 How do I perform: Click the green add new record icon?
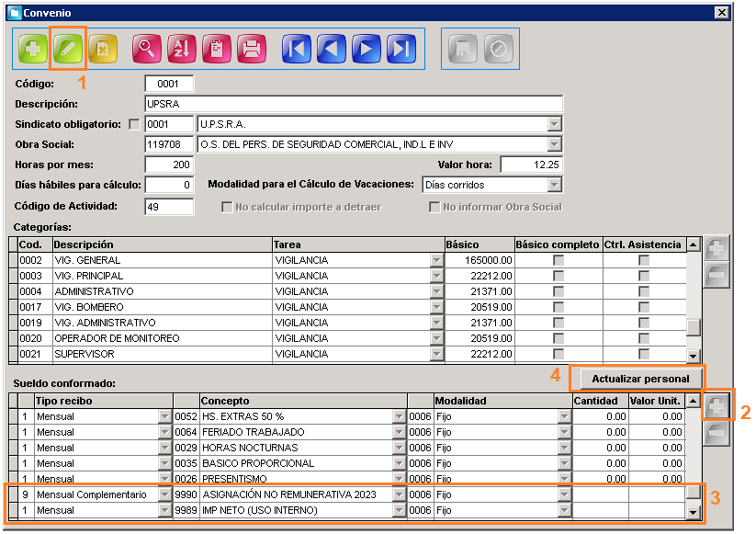coord(33,49)
